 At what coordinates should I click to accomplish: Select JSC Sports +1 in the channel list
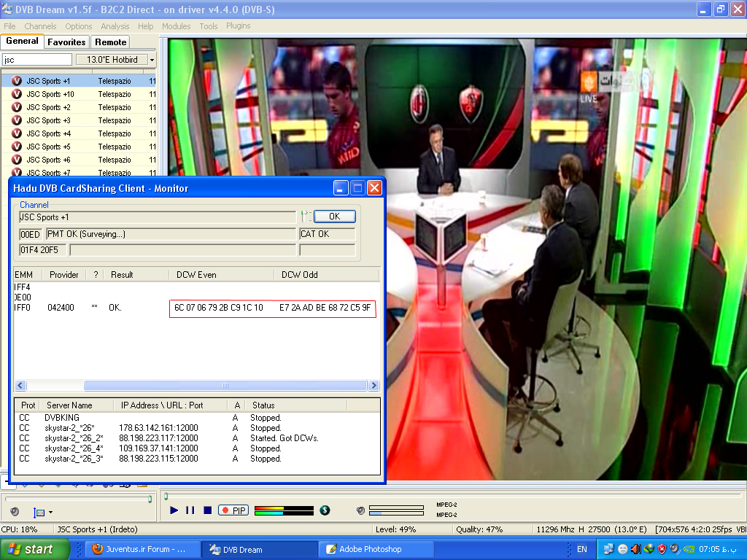(79, 81)
